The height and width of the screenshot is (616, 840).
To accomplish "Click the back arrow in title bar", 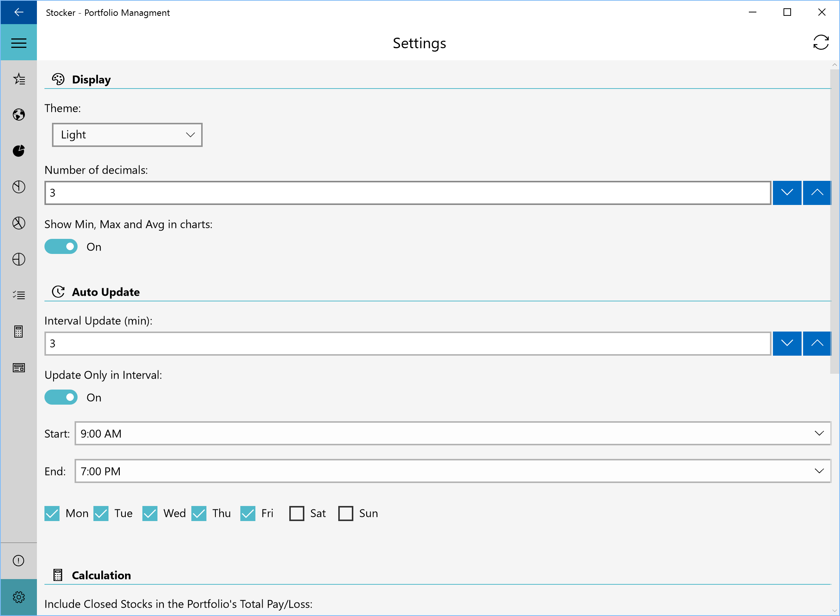I will point(18,12).
